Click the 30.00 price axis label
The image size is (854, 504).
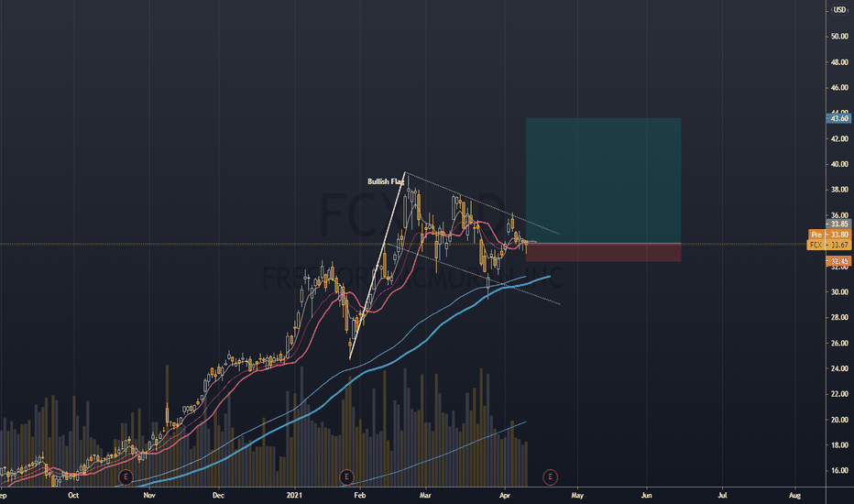click(x=839, y=292)
